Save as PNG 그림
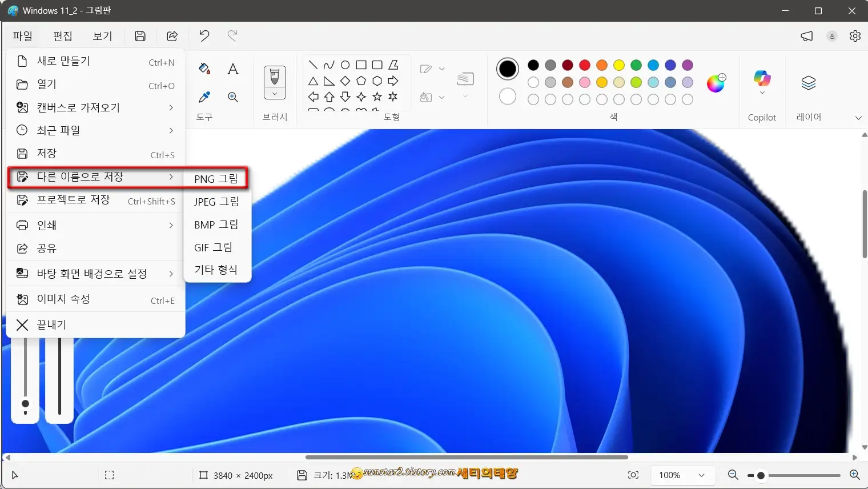The width and height of the screenshot is (868, 489). (x=217, y=179)
